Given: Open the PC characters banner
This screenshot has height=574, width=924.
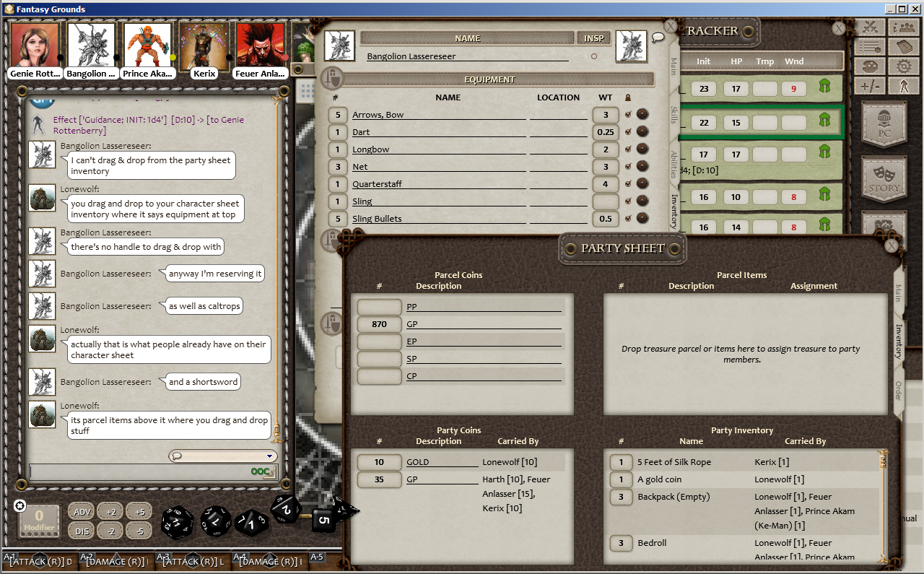Looking at the screenshot, I should pyautogui.click(x=884, y=125).
